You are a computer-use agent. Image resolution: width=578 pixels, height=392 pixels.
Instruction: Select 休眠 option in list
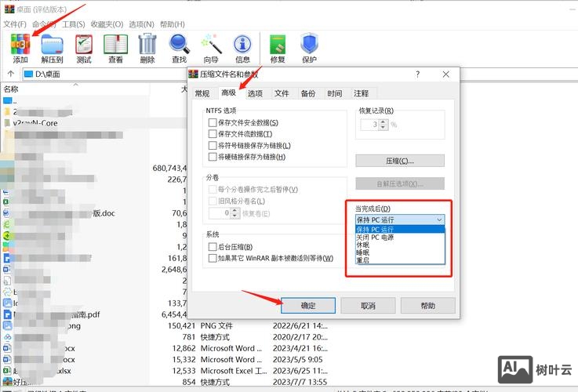[x=400, y=245]
